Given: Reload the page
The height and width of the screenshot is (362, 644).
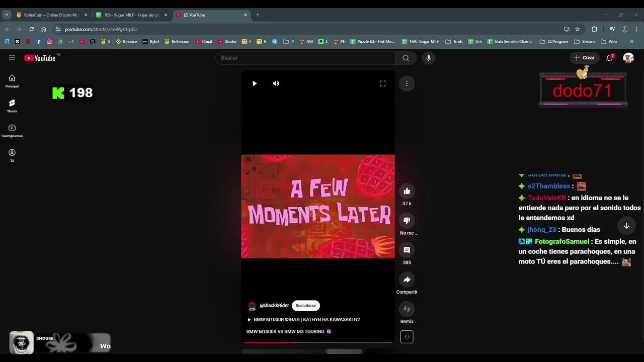Looking at the screenshot, I should [x=31, y=29].
